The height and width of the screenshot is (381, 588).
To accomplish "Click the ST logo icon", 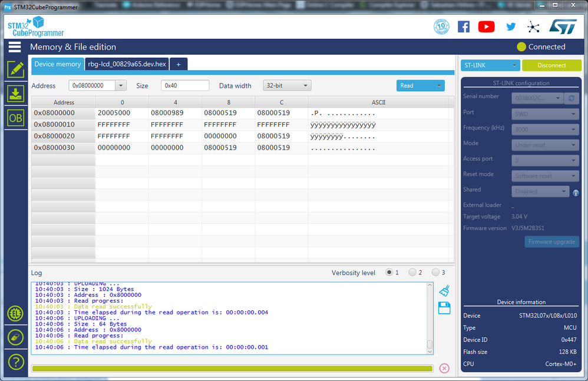I will tap(563, 26).
